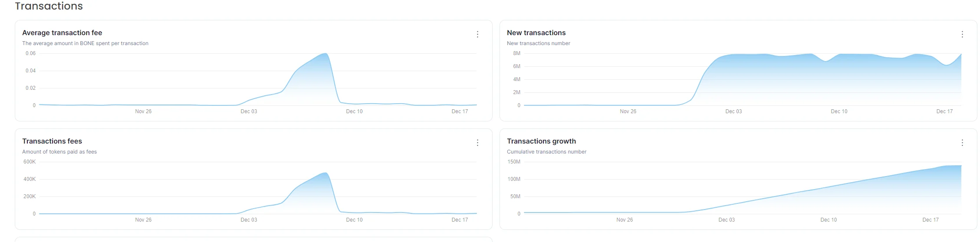Click the 'Amount of tokens paid as fees' subtitle

pyautogui.click(x=59, y=152)
